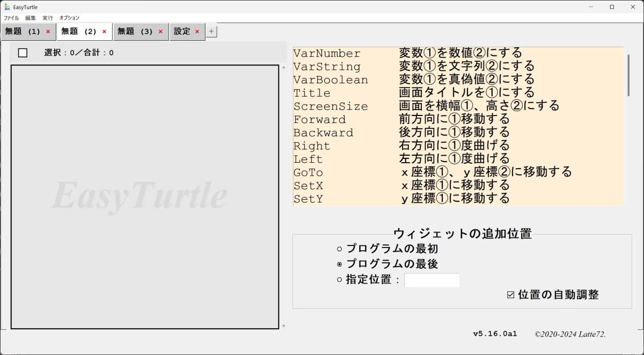644x355 pixels.
Task: Click the program area scroll-down arrow
Action: (x=283, y=326)
